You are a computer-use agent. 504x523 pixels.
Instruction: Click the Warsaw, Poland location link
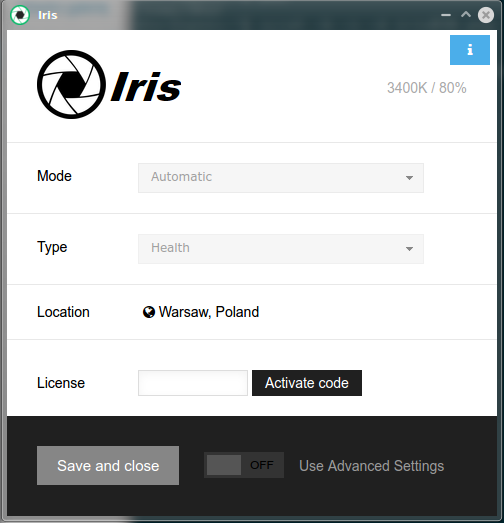pos(209,312)
